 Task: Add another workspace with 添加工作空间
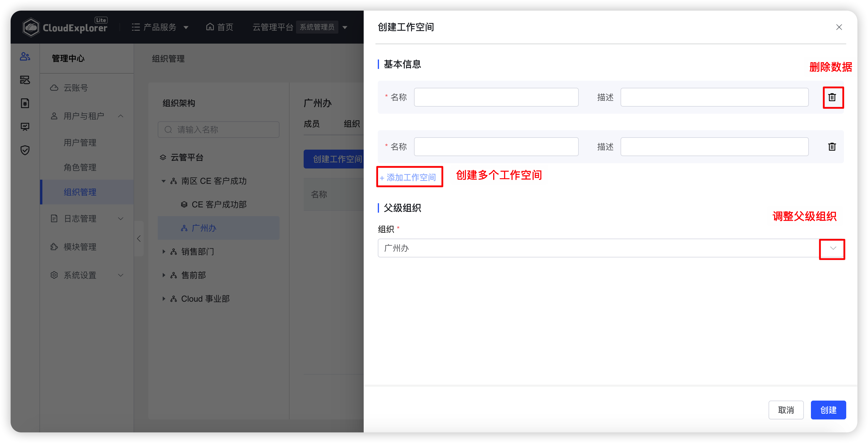coord(408,177)
